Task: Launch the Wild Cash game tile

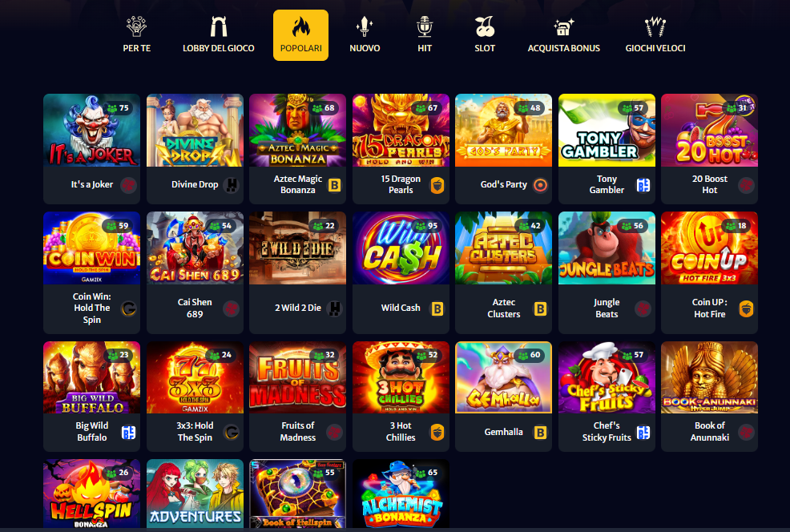Action: click(401, 248)
